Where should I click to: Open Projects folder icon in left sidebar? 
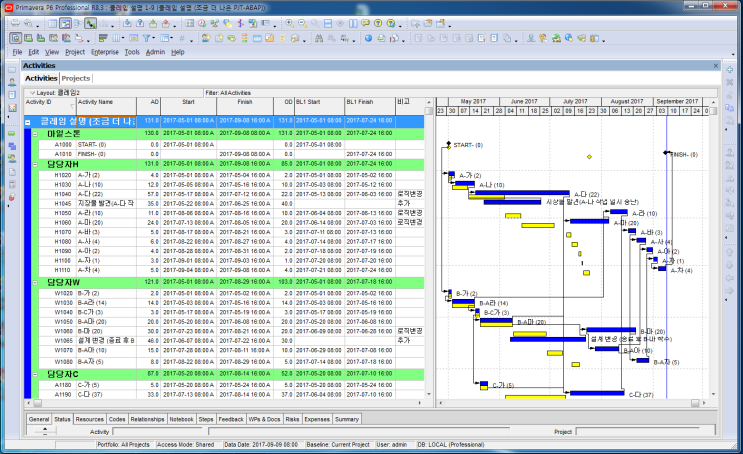[x=12, y=70]
